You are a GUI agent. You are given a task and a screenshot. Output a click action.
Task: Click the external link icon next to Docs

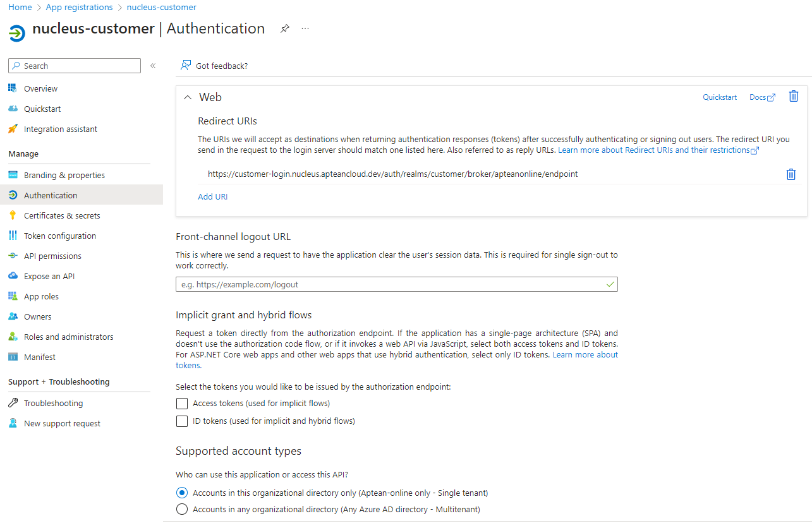(771, 97)
